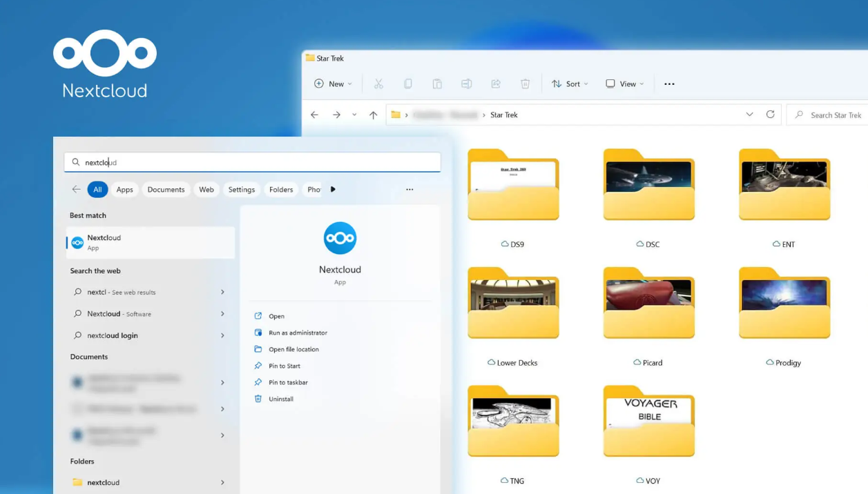Click the Rename icon in Explorer toolbar
This screenshot has height=494, width=868.
[x=467, y=83]
